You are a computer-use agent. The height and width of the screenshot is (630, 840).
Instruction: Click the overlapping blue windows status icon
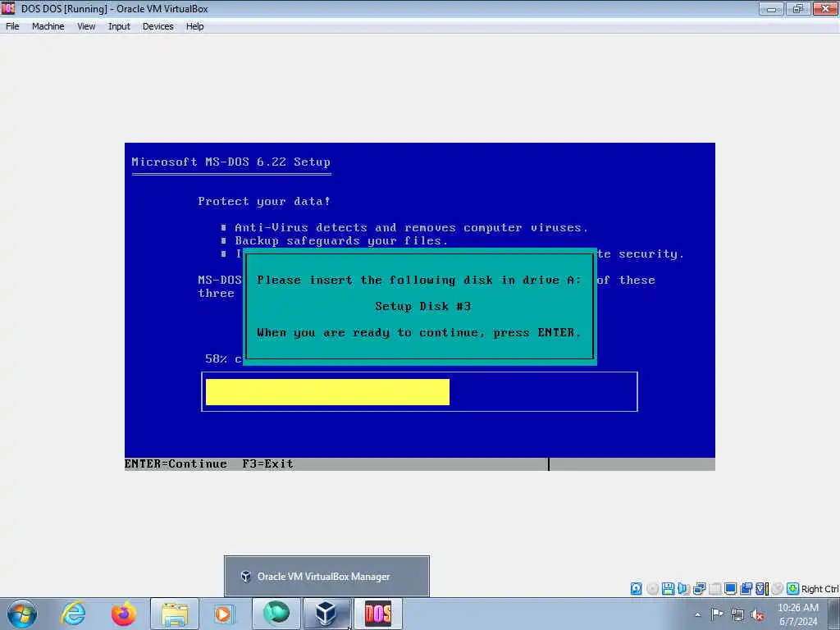pos(746,589)
